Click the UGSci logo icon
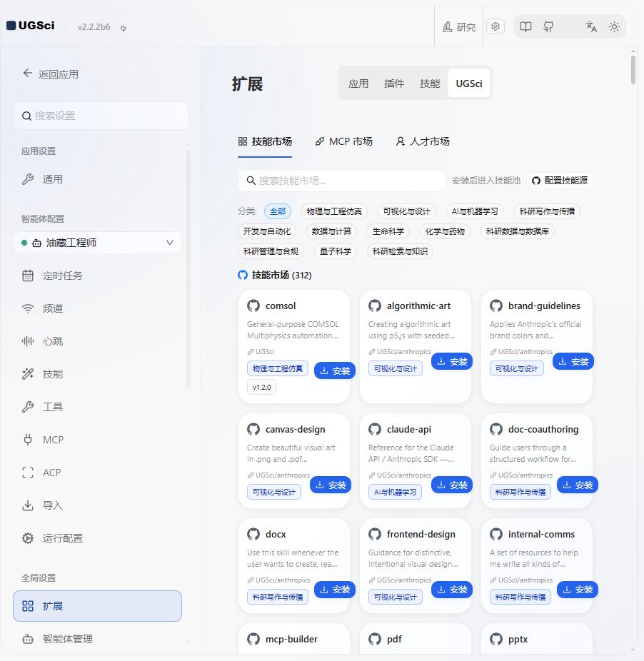The width and height of the screenshot is (644, 661). click(11, 26)
